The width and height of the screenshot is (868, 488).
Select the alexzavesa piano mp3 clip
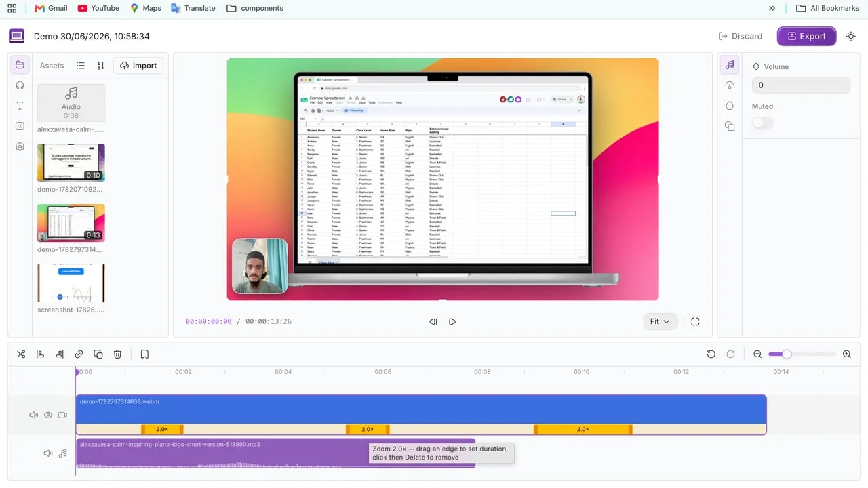(275, 453)
